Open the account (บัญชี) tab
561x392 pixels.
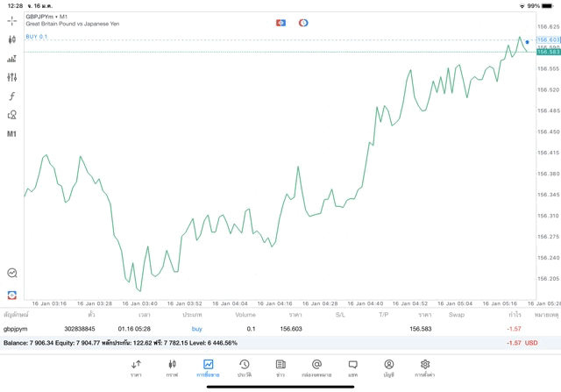click(x=389, y=368)
